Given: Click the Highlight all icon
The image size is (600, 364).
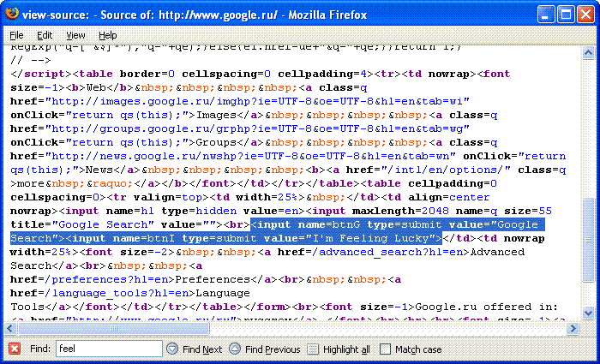Looking at the screenshot, I should pyautogui.click(x=313, y=349).
